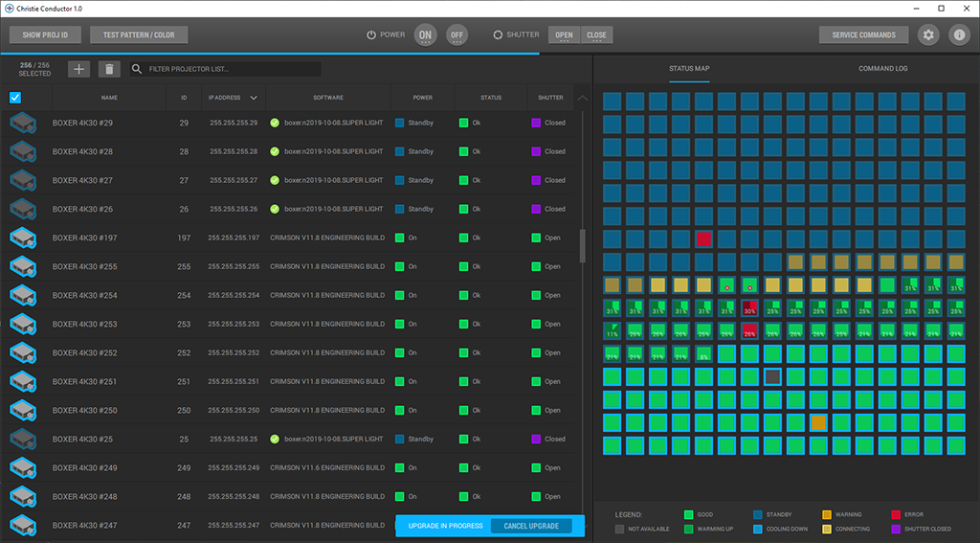Click the projector icon for BOXER 4K30 #197
Screen dimensions: 980x543
pyautogui.click(x=22, y=238)
